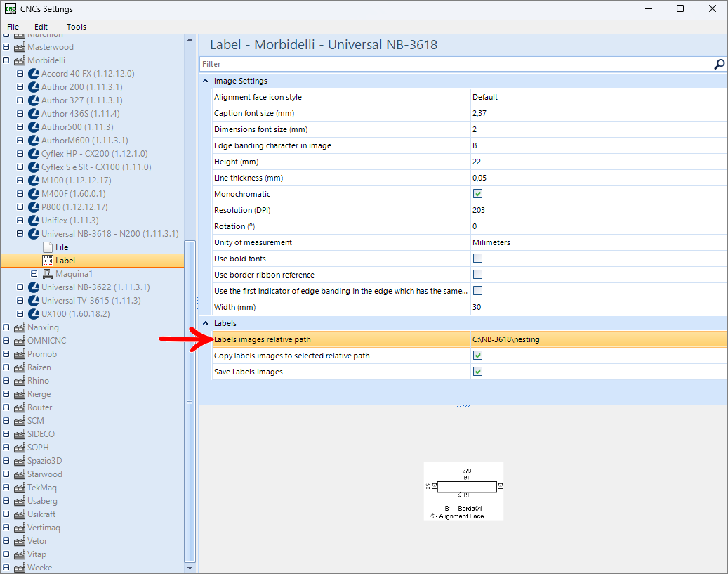
Task: Expand the TekMaq manufacturer node
Action: tap(6, 488)
